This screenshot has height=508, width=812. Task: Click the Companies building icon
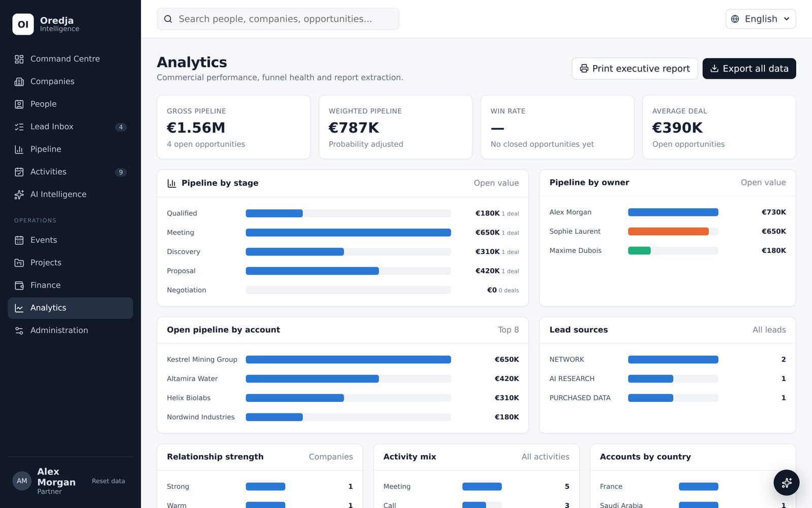(x=19, y=82)
